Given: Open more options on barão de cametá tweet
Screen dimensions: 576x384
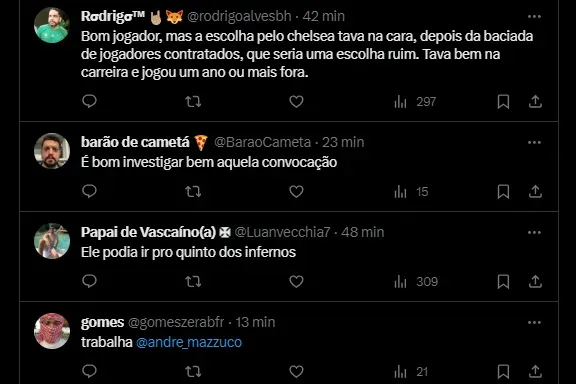Looking at the screenshot, I should point(534,143).
